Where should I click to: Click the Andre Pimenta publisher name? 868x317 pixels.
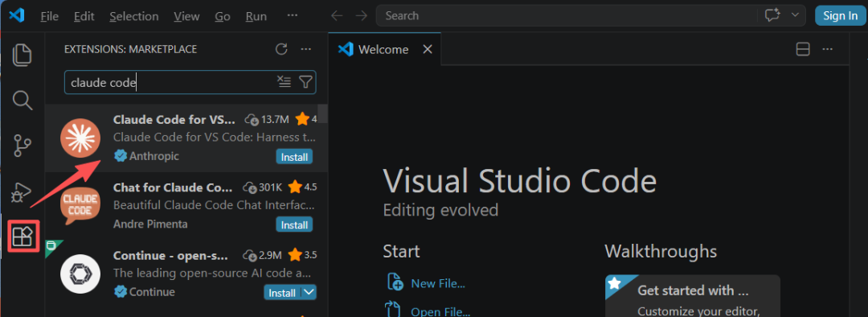[150, 224]
